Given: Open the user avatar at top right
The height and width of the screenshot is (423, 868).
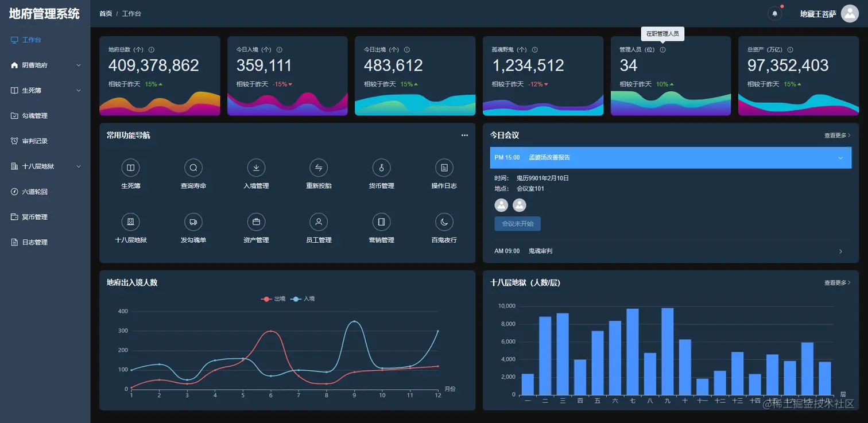Looking at the screenshot, I should pyautogui.click(x=850, y=14).
